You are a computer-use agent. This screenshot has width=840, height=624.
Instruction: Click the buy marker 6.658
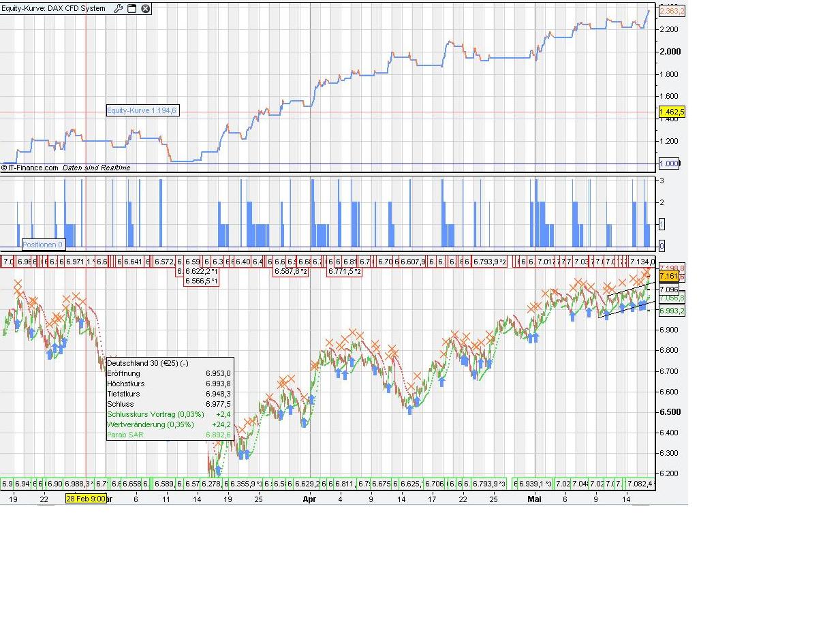tap(132, 484)
